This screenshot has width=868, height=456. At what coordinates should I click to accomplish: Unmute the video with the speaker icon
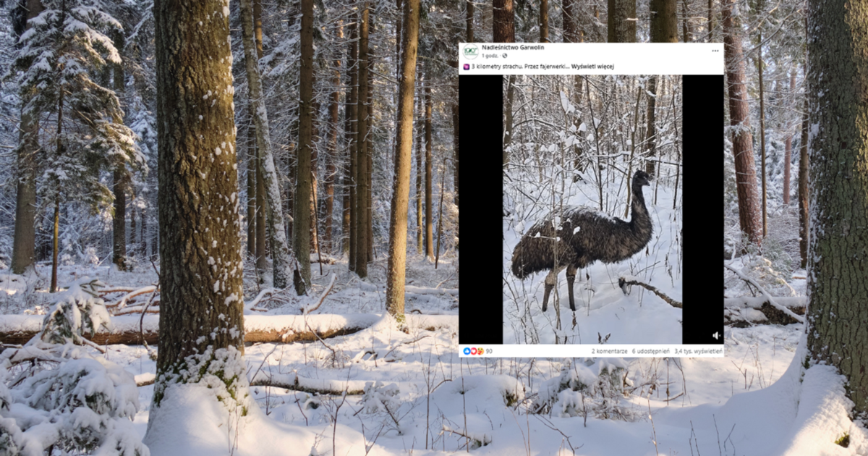pos(715,335)
